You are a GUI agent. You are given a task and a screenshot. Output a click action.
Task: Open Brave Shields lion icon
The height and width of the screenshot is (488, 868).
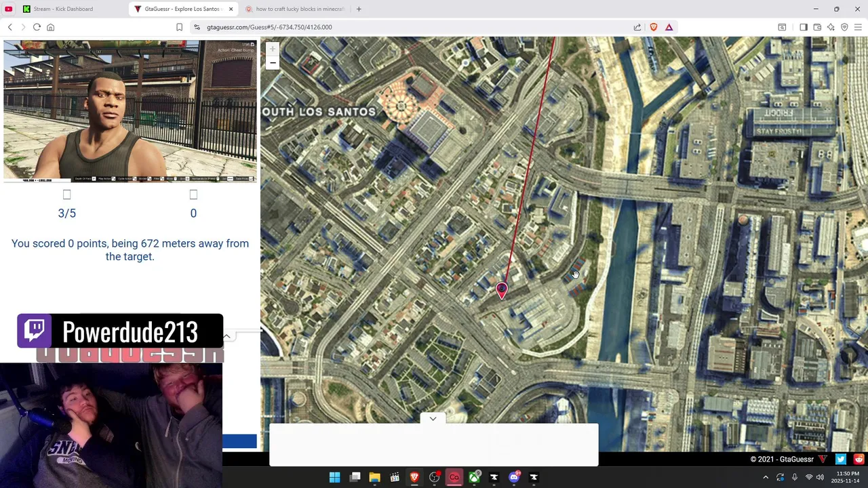click(654, 27)
